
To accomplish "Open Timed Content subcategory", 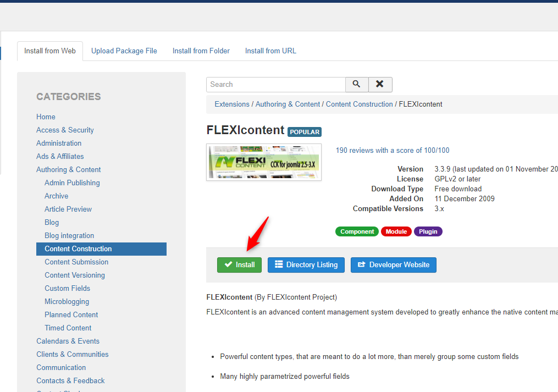I will click(x=68, y=328).
